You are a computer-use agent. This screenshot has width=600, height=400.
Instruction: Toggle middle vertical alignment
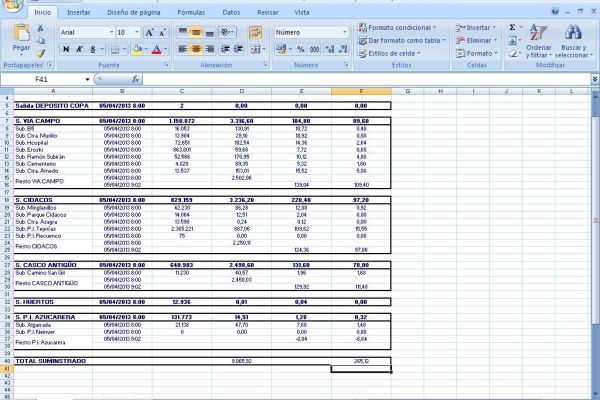pos(196,32)
